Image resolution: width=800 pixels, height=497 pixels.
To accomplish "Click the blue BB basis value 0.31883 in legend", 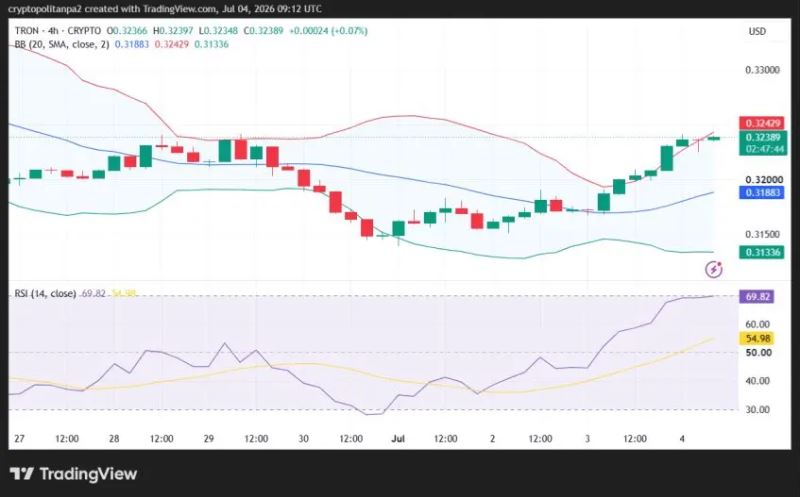I will pos(132,44).
